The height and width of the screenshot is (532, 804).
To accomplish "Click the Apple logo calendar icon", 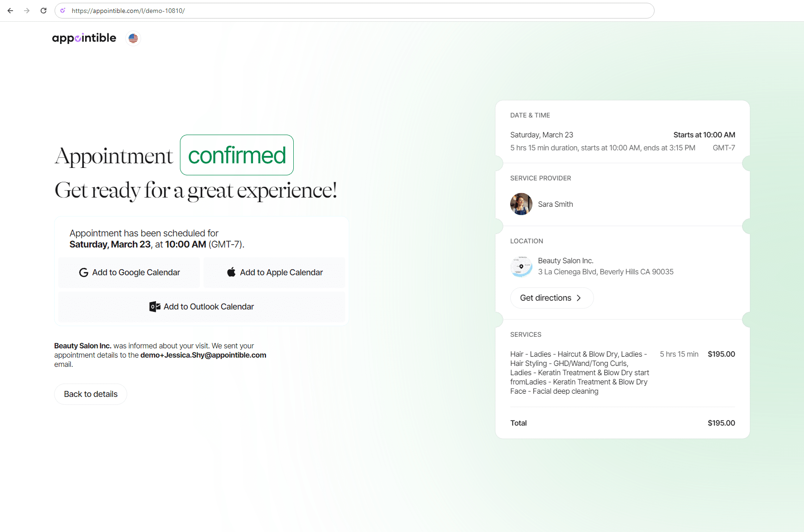I will [x=231, y=272].
